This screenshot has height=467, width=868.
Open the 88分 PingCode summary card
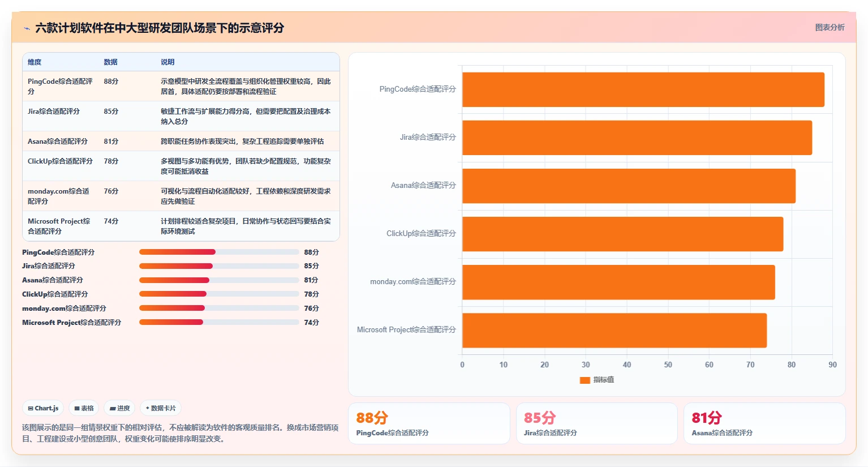coord(429,423)
